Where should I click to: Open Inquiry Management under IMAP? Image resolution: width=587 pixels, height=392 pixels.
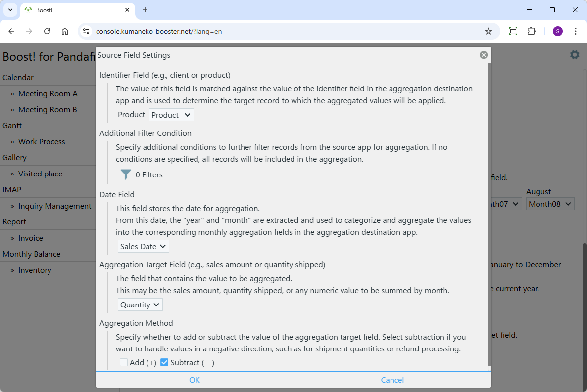click(54, 206)
